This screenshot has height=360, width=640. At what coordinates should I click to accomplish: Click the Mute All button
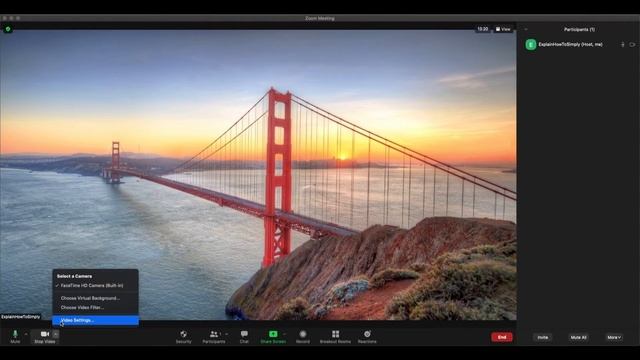578,337
